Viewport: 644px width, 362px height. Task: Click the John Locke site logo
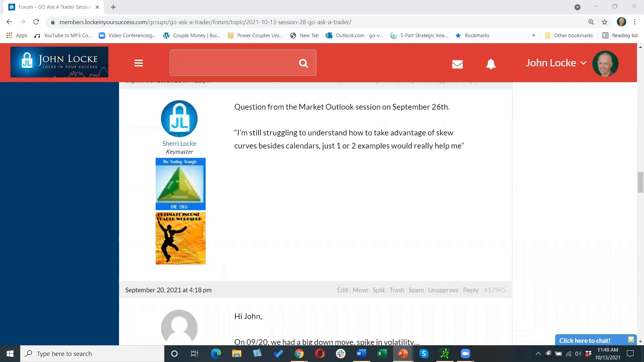click(x=59, y=62)
